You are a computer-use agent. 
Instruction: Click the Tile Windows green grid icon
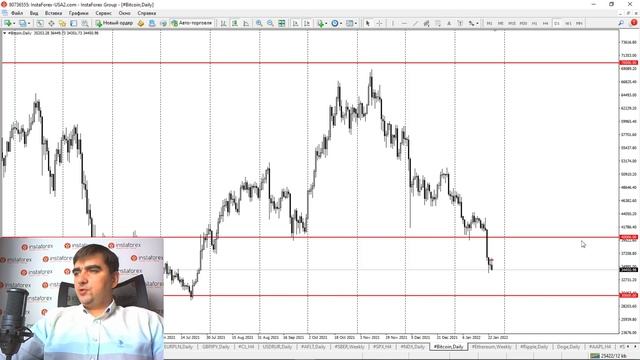(x=282, y=23)
